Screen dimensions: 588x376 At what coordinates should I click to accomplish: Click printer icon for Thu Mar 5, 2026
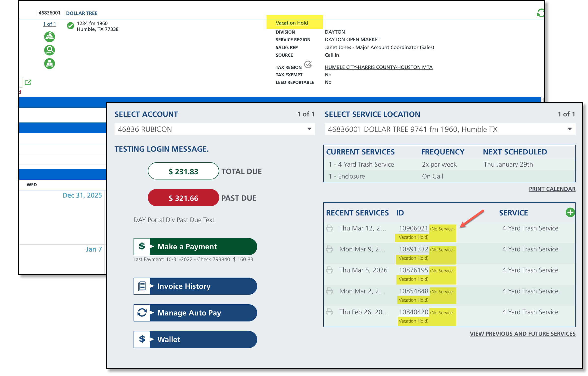329,270
